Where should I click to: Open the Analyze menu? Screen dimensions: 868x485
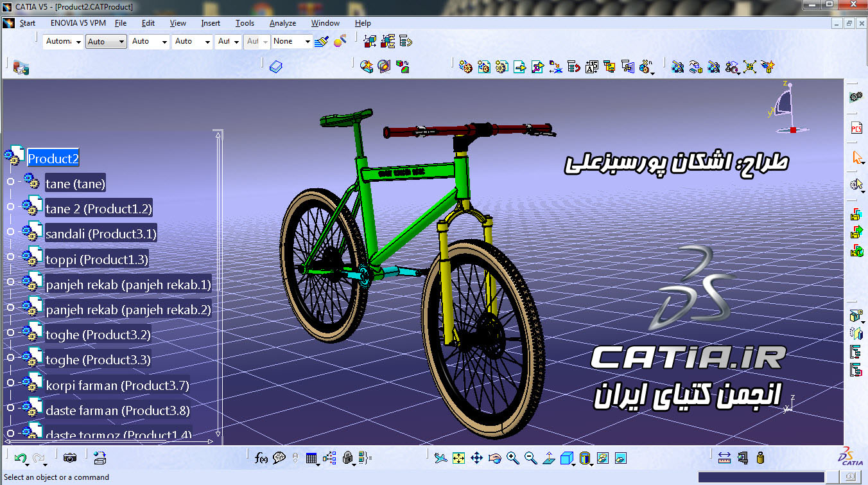282,23
